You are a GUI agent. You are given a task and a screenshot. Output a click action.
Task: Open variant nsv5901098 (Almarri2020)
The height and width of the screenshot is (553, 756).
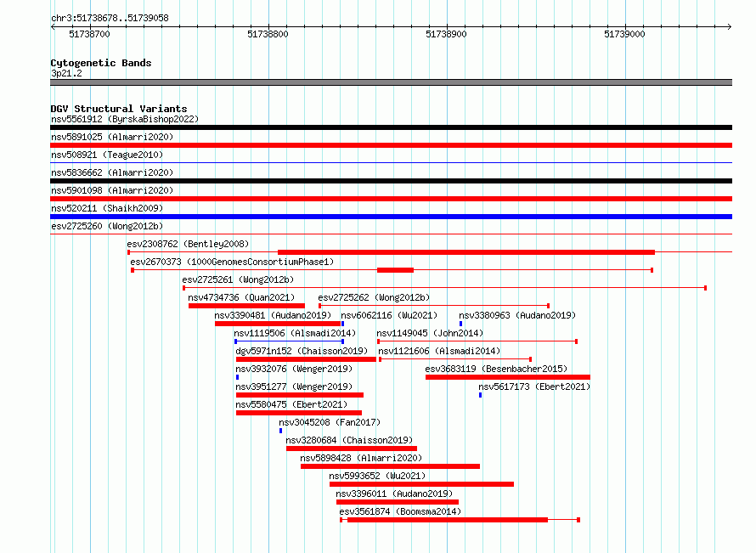click(112, 190)
